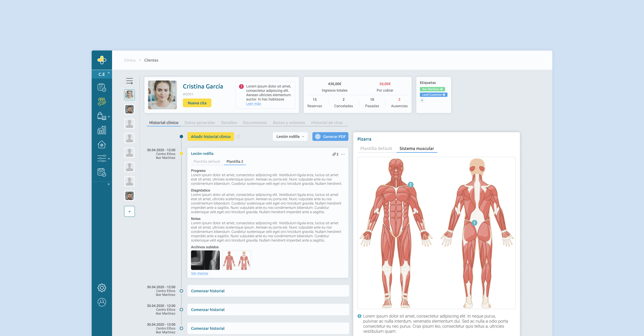Viewport: 644px width, 336px height.
Task: View the statistics bar chart icon
Action: click(x=102, y=130)
